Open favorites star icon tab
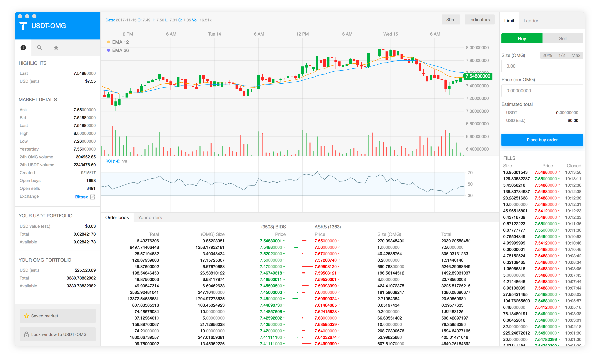 [56, 48]
